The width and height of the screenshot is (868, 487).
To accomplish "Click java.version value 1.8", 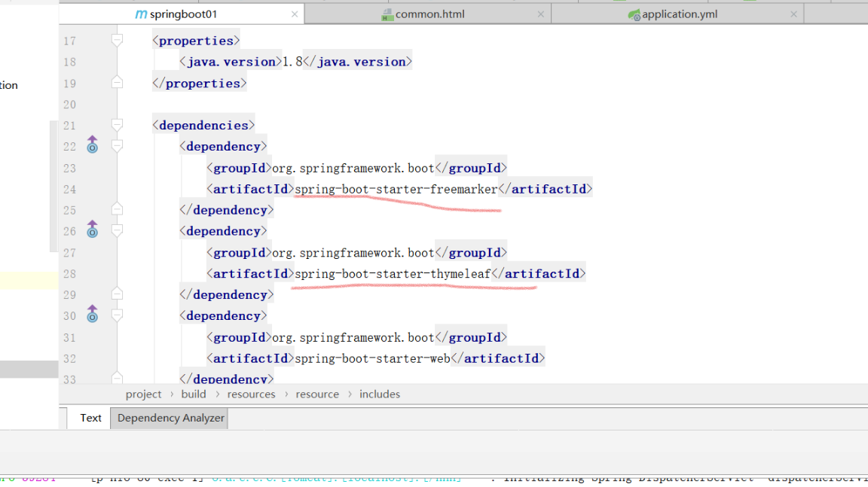I will click(292, 62).
